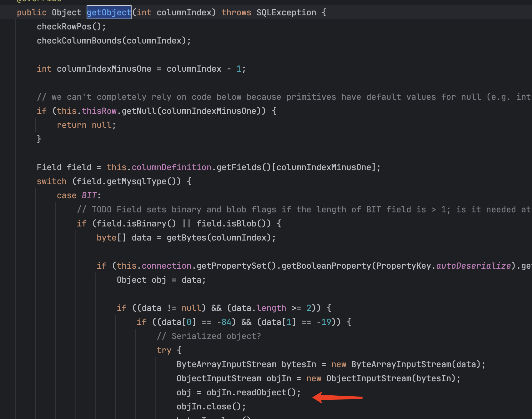This screenshot has width=532, height=419.
Task: Click the BIT case constant
Action: click(x=89, y=195)
